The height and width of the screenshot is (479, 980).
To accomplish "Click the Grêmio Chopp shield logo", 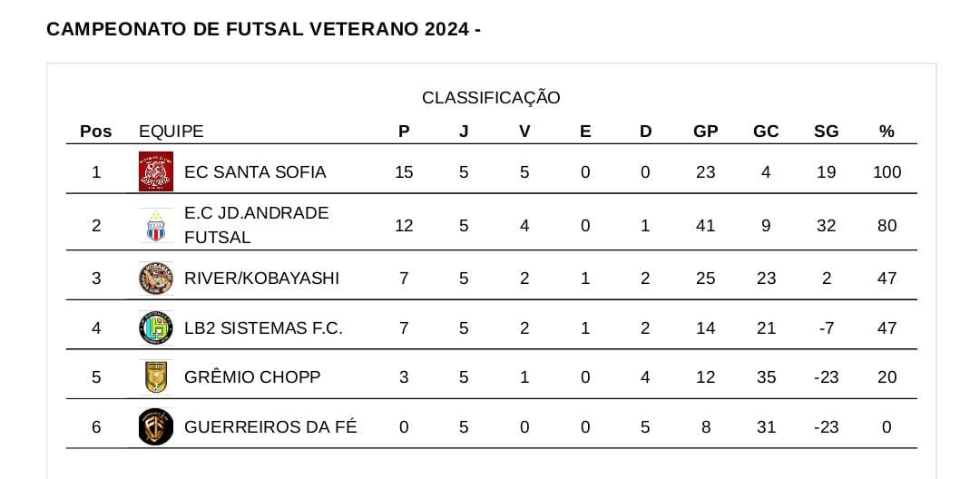I will click(156, 377).
